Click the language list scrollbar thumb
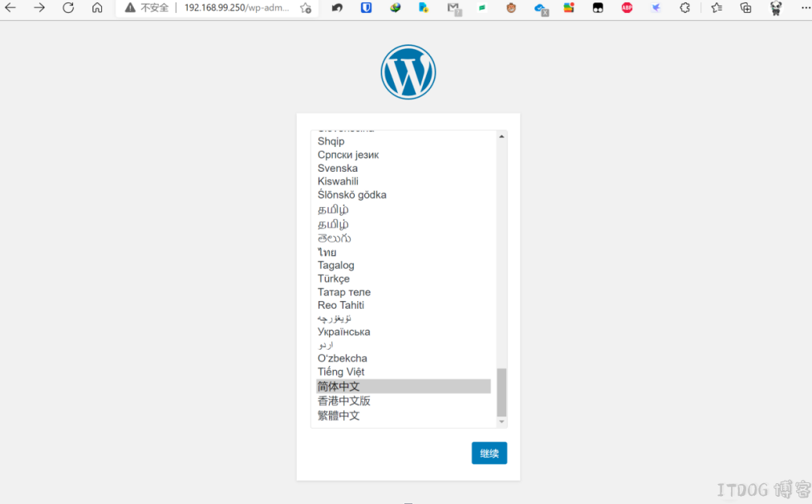Image resolution: width=812 pixels, height=504 pixels. [x=501, y=392]
